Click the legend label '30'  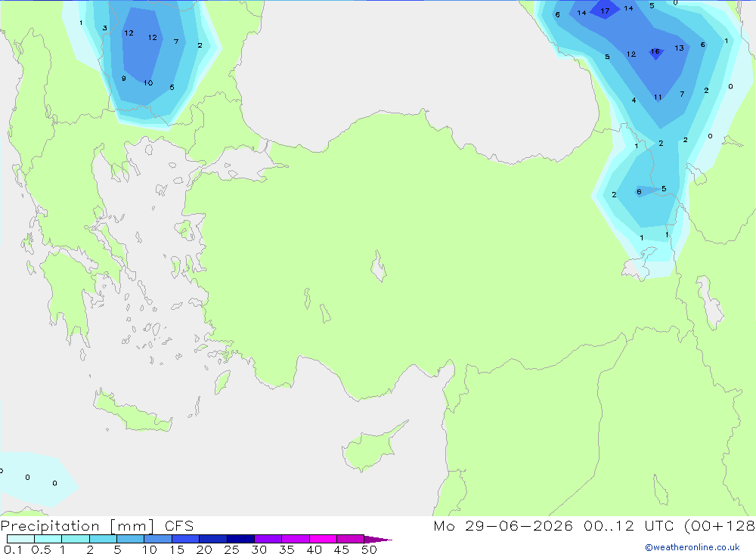259,549
